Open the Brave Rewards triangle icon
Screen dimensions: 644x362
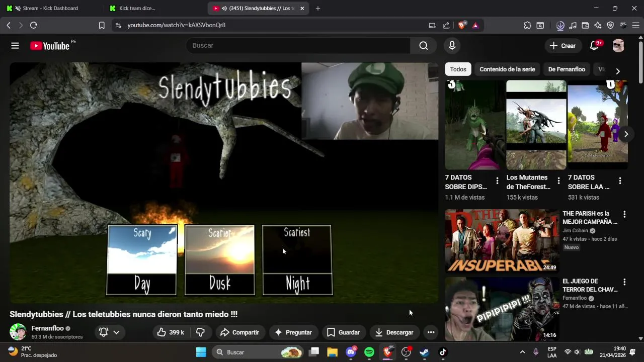click(x=475, y=25)
